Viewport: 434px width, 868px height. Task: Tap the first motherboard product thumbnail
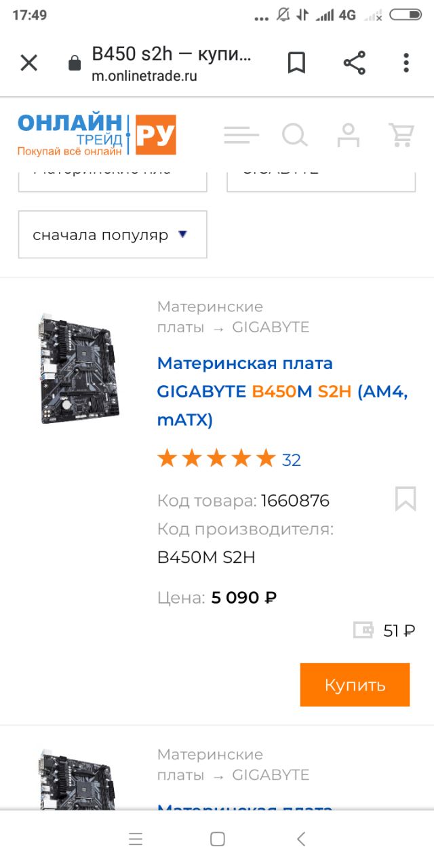click(x=76, y=368)
